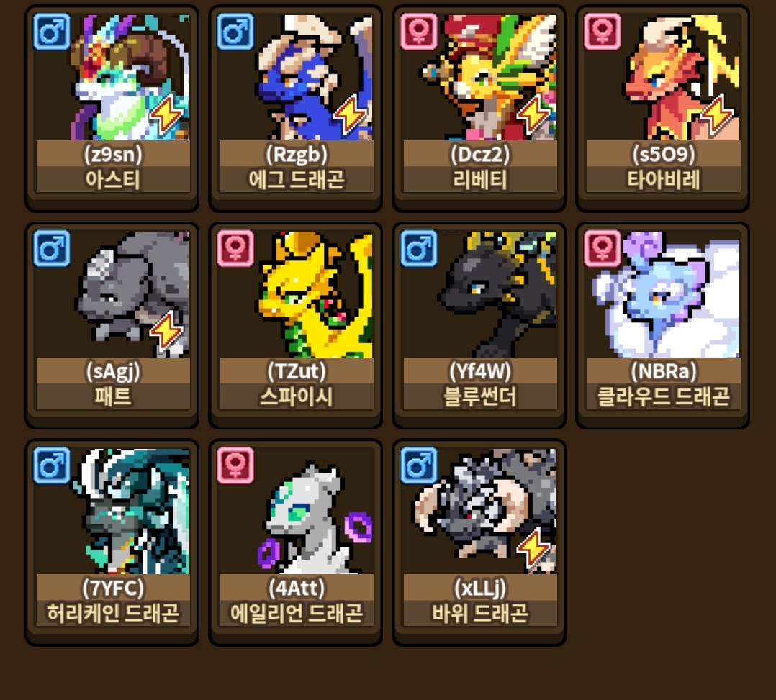Click the female icon on 클라우드 드래곤
The width and height of the screenshot is (776, 700).
pos(603,248)
